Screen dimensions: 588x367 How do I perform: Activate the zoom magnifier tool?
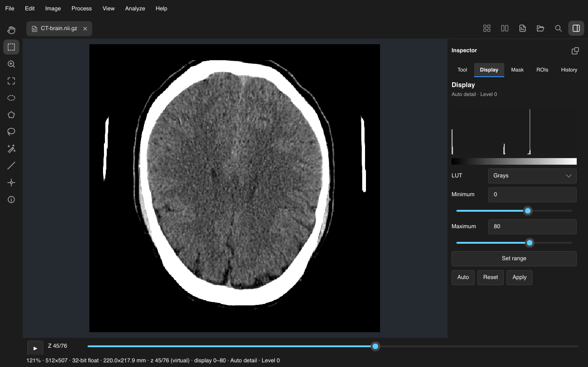[x=11, y=64]
